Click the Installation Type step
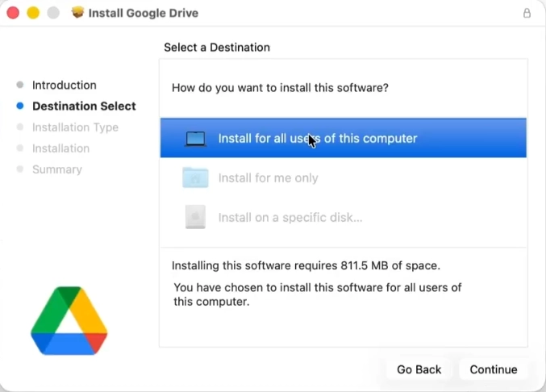 click(x=75, y=127)
